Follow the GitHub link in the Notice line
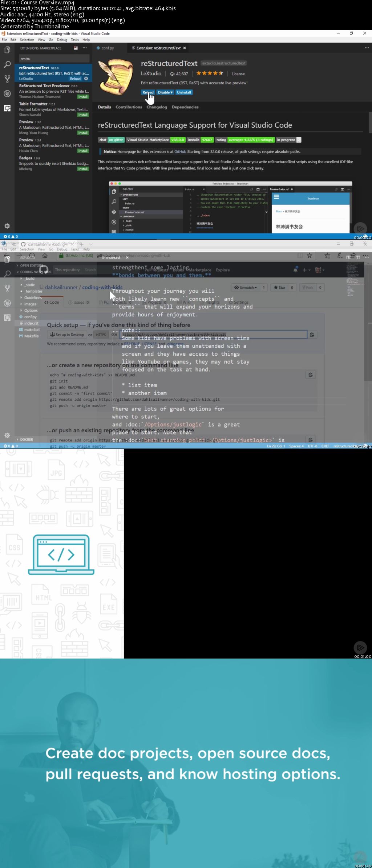 (x=180, y=152)
